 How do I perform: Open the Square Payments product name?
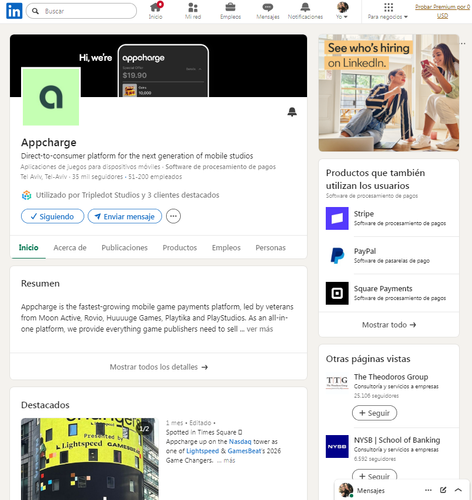point(383,289)
